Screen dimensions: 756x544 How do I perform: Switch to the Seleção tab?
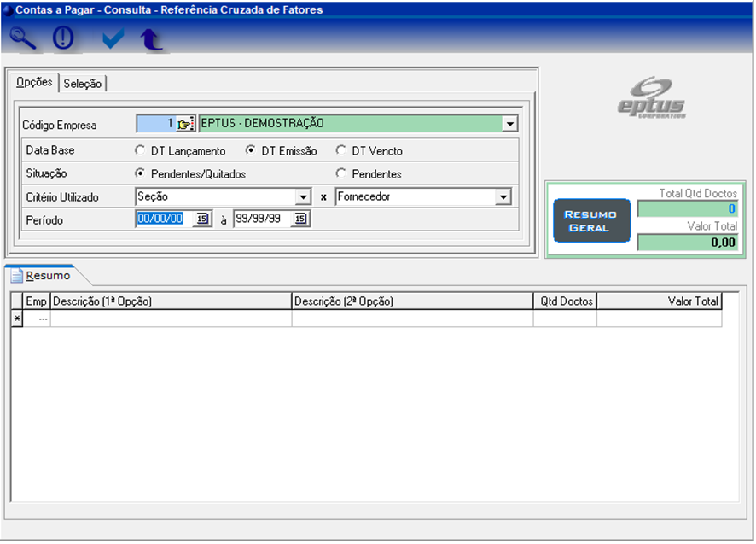pos(83,84)
